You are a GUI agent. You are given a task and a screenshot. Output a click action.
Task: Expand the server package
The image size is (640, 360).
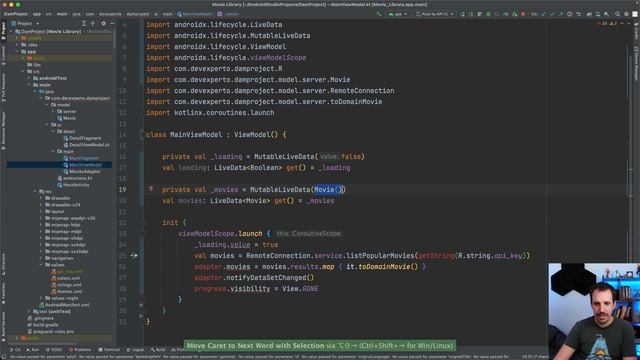tap(53, 111)
